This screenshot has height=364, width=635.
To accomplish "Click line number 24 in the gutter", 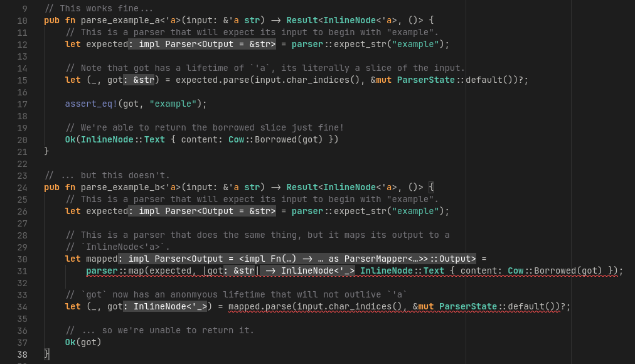I will point(22,188).
